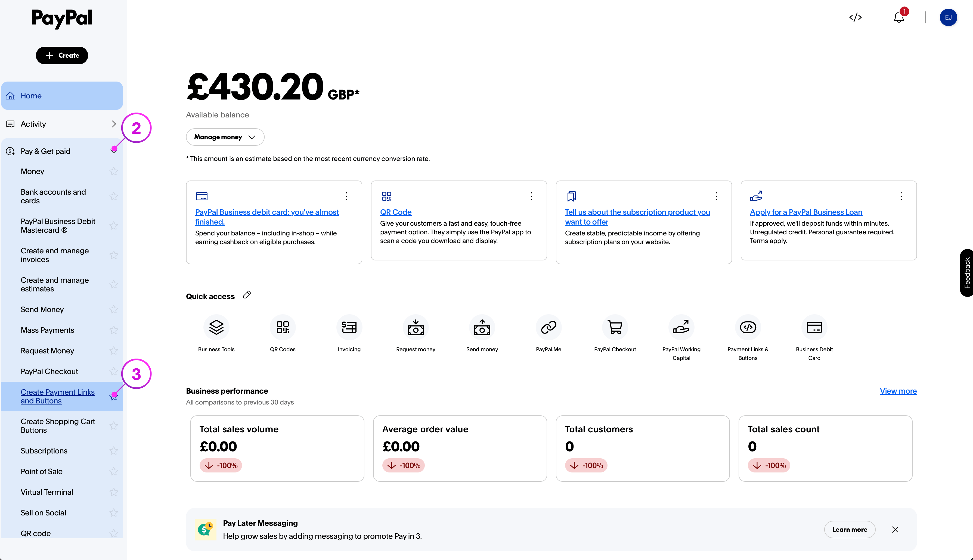
Task: Favorite Subscriptions with its star
Action: (113, 451)
